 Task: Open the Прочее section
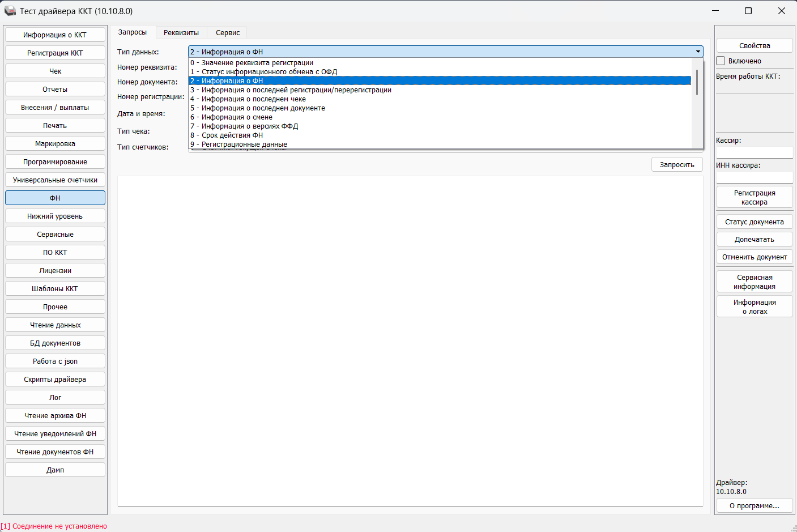coord(55,307)
